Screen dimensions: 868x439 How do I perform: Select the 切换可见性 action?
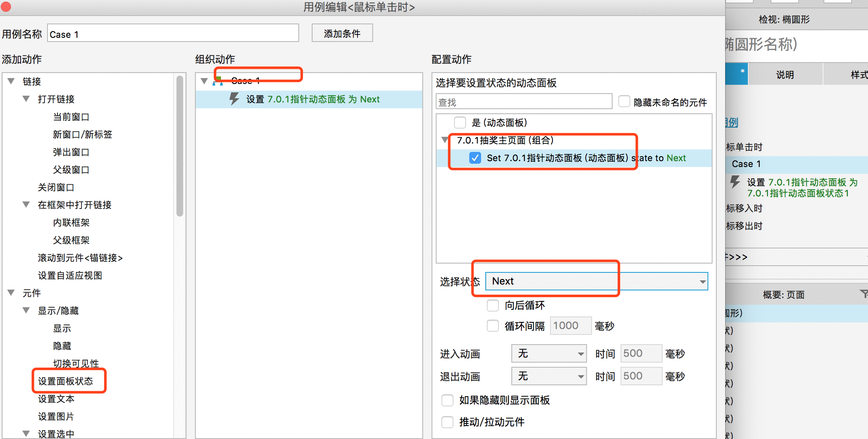click(x=76, y=363)
